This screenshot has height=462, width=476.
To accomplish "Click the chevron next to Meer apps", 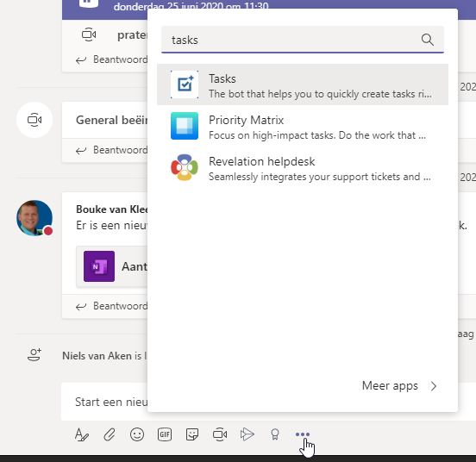I will click(x=434, y=386).
